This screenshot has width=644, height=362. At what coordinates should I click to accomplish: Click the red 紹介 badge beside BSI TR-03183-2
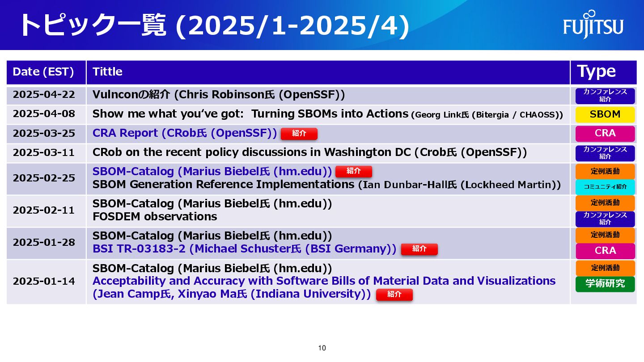pos(419,249)
